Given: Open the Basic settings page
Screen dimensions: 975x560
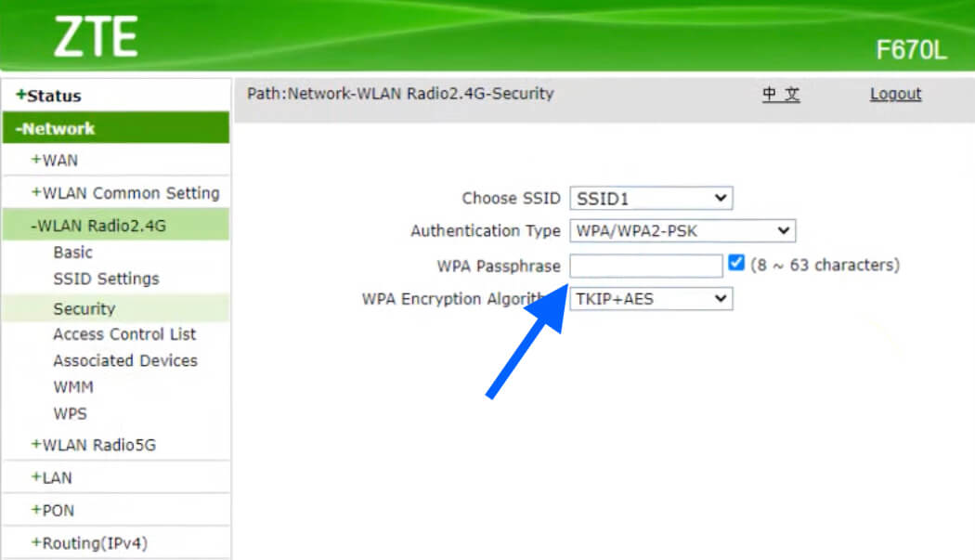Looking at the screenshot, I should coord(73,253).
